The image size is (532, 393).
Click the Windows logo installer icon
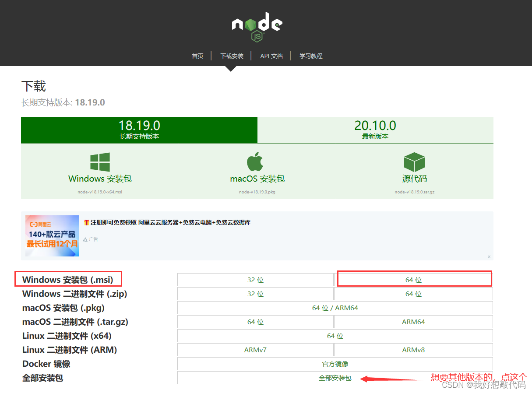tap(100, 162)
